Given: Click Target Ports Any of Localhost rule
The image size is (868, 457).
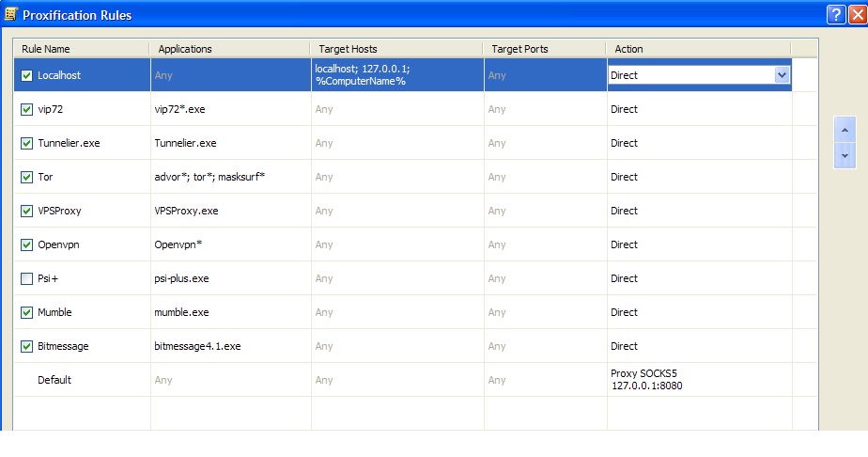Looking at the screenshot, I should coord(497,75).
